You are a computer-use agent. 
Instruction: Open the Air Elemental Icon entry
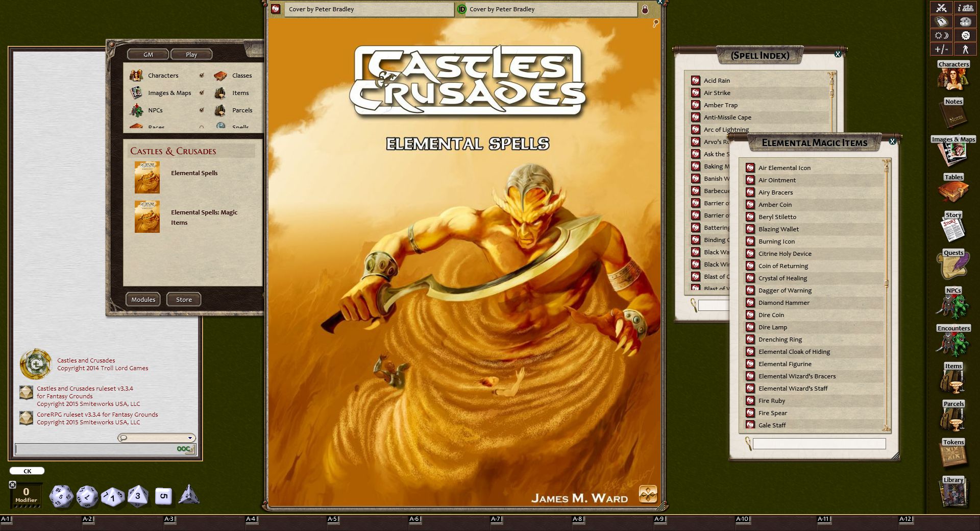coord(784,168)
